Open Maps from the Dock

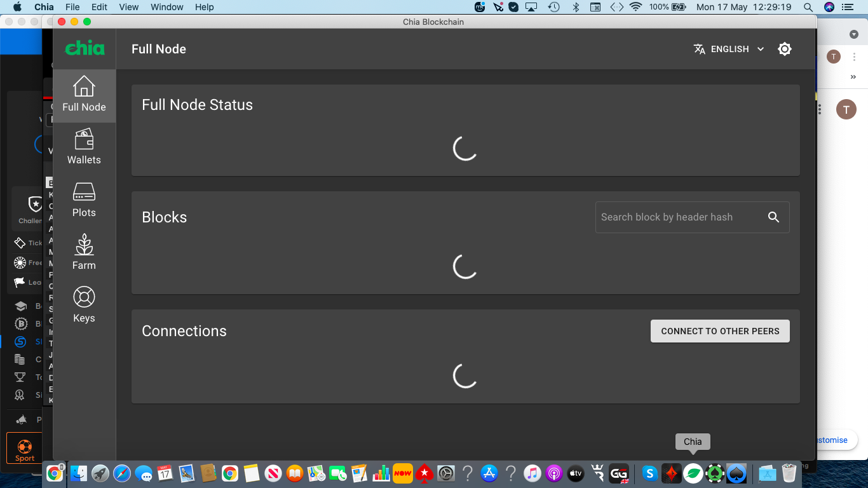tap(316, 473)
